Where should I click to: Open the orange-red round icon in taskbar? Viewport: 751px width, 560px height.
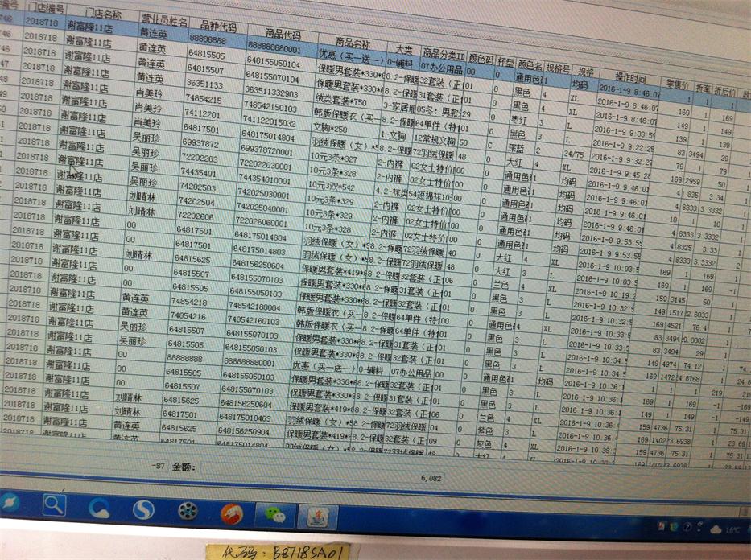[x=231, y=511]
